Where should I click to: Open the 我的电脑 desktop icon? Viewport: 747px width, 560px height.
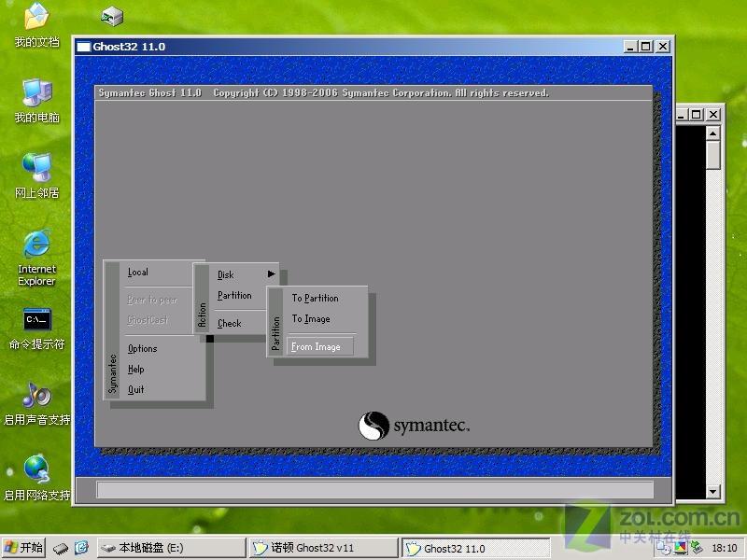tap(36, 101)
